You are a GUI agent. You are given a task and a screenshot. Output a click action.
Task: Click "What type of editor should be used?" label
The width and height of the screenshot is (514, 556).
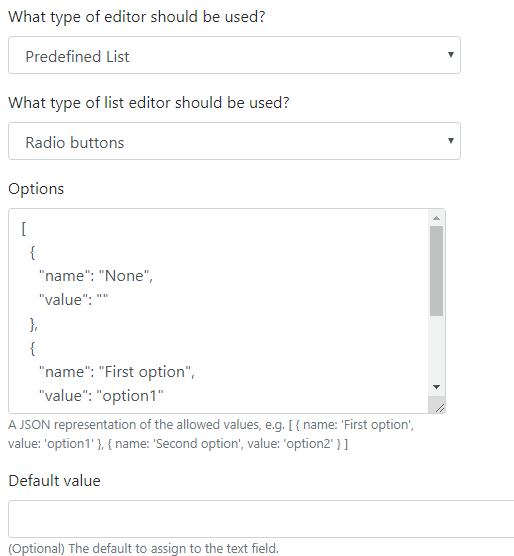pos(137,17)
